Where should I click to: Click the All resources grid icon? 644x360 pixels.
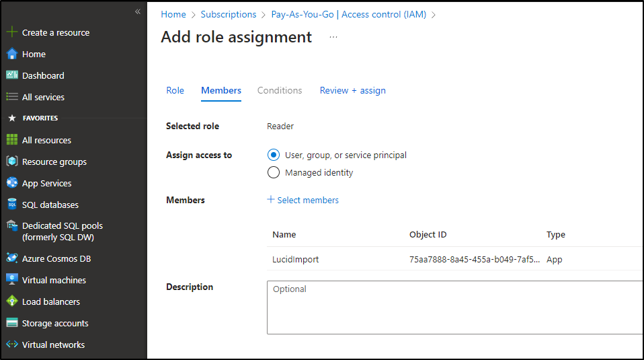tap(12, 140)
